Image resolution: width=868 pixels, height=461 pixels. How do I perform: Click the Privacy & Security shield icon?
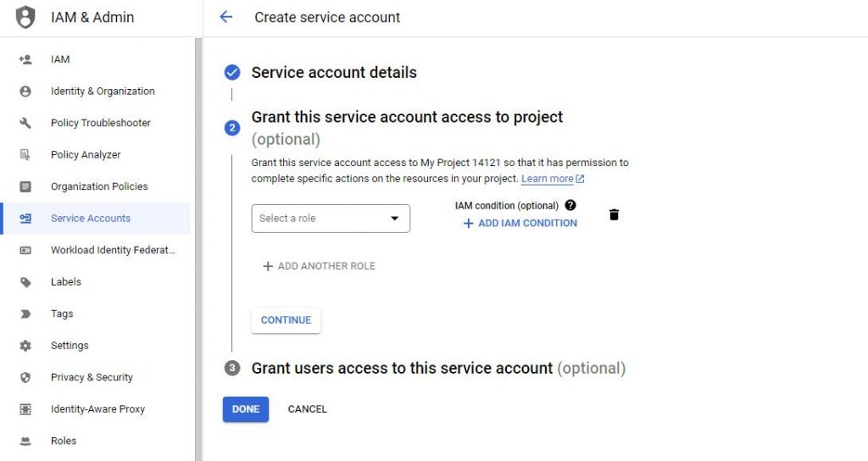[25, 377]
